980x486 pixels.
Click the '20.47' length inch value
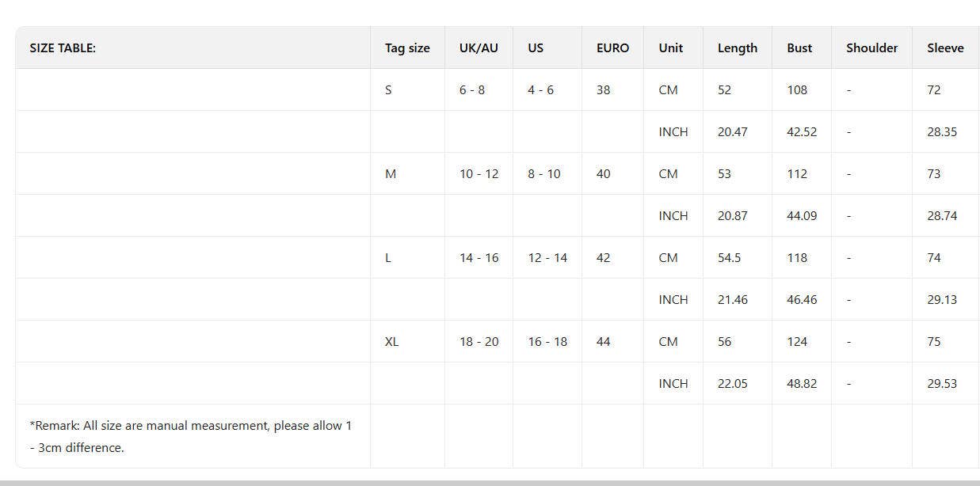coord(732,132)
